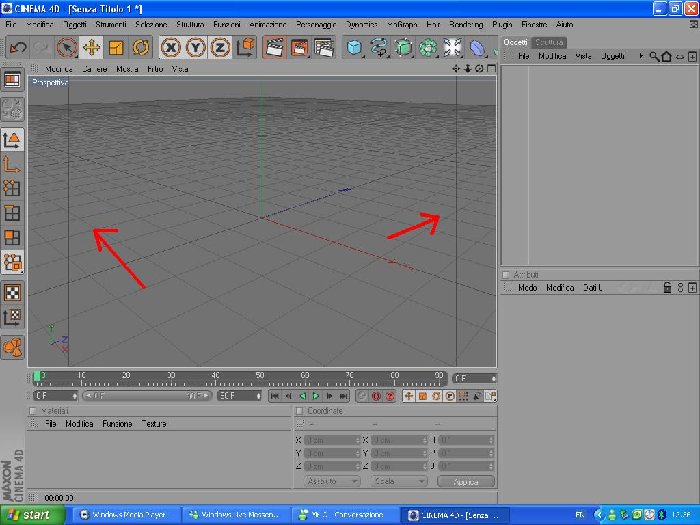Select Polygons mode in left toolbar

coord(12,238)
